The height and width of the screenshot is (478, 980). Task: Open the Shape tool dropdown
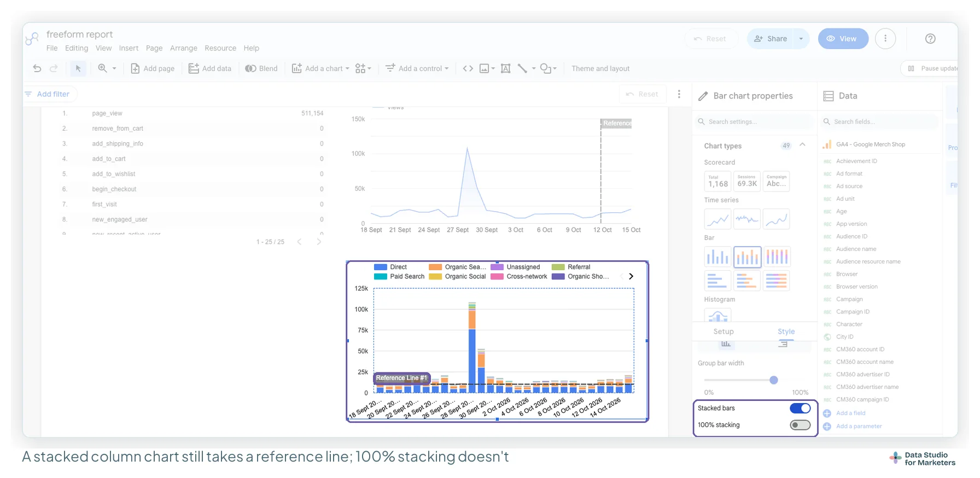coord(549,68)
